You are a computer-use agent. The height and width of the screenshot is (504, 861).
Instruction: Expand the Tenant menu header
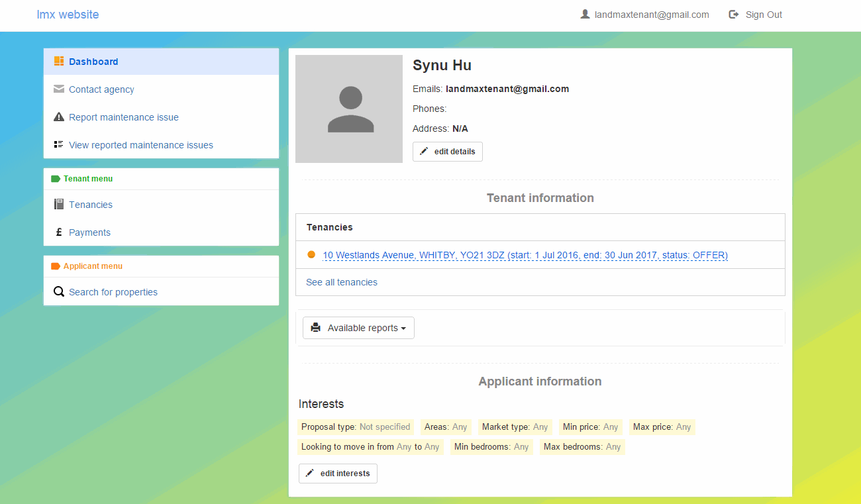coord(87,178)
